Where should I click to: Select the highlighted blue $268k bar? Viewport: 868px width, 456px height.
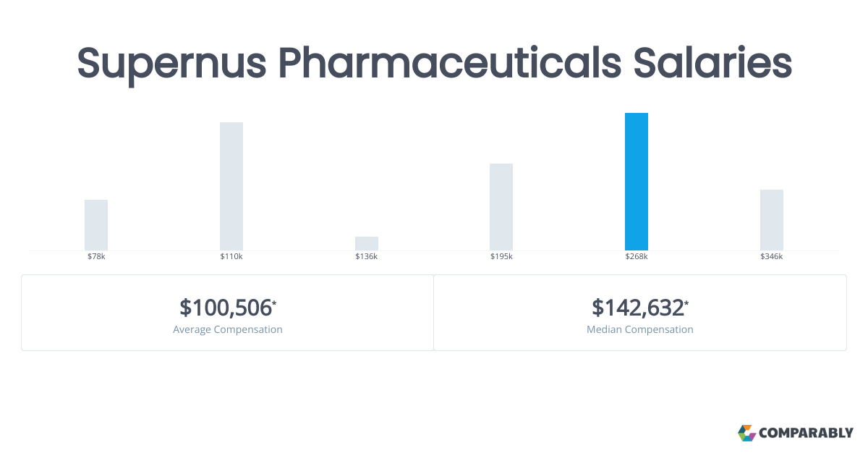click(x=637, y=182)
